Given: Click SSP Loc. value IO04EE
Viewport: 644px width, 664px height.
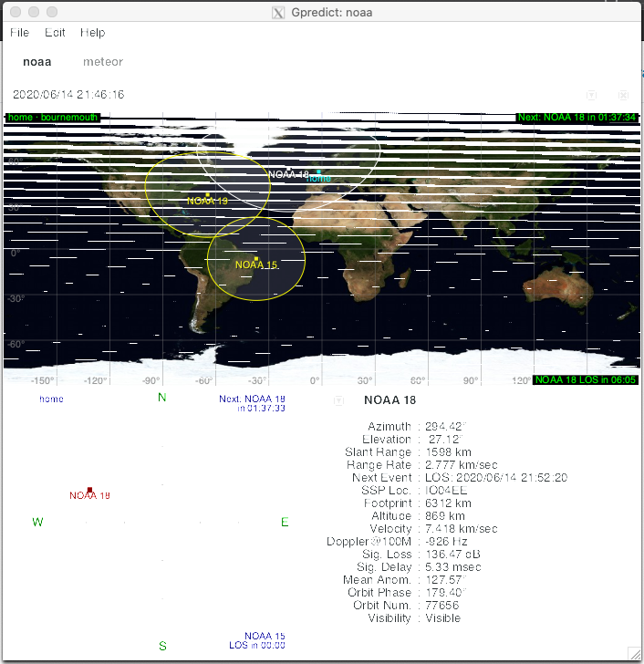Looking at the screenshot, I should (x=446, y=491).
